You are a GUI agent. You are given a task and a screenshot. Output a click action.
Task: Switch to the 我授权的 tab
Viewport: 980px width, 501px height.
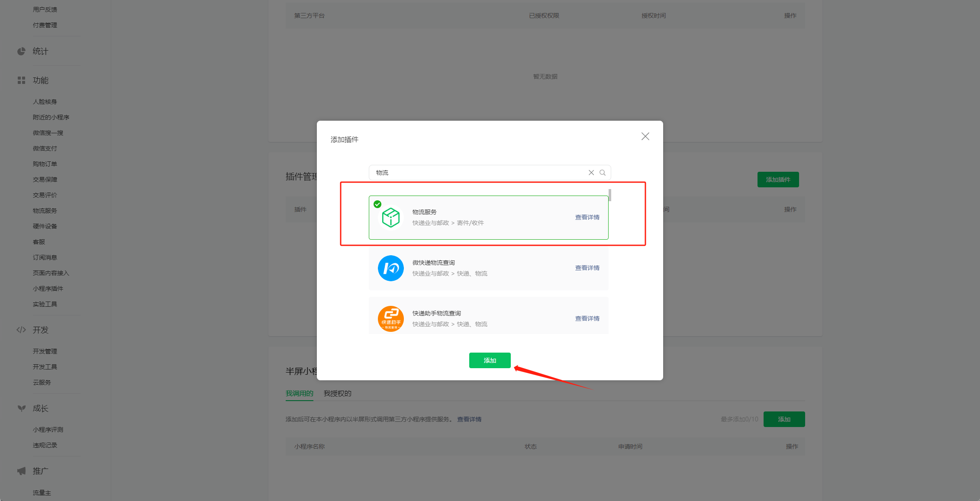pos(337,393)
